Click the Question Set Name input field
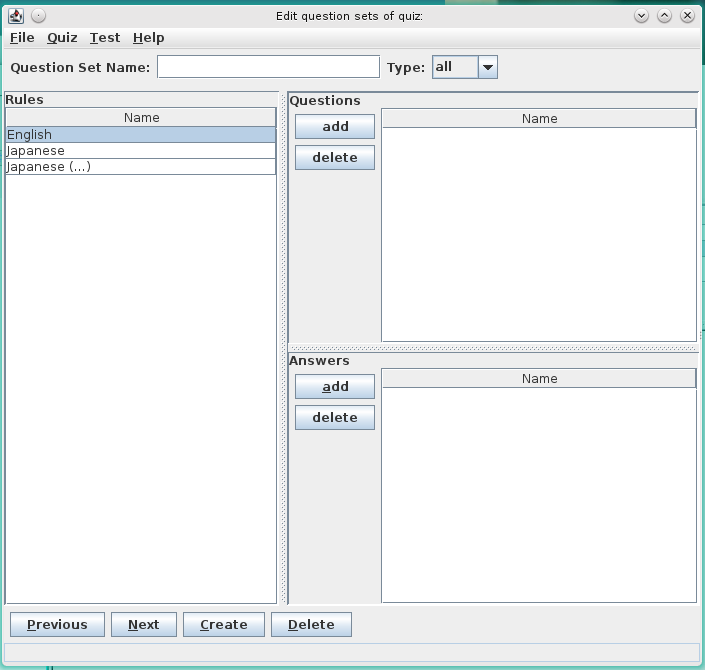705x670 pixels. point(268,67)
